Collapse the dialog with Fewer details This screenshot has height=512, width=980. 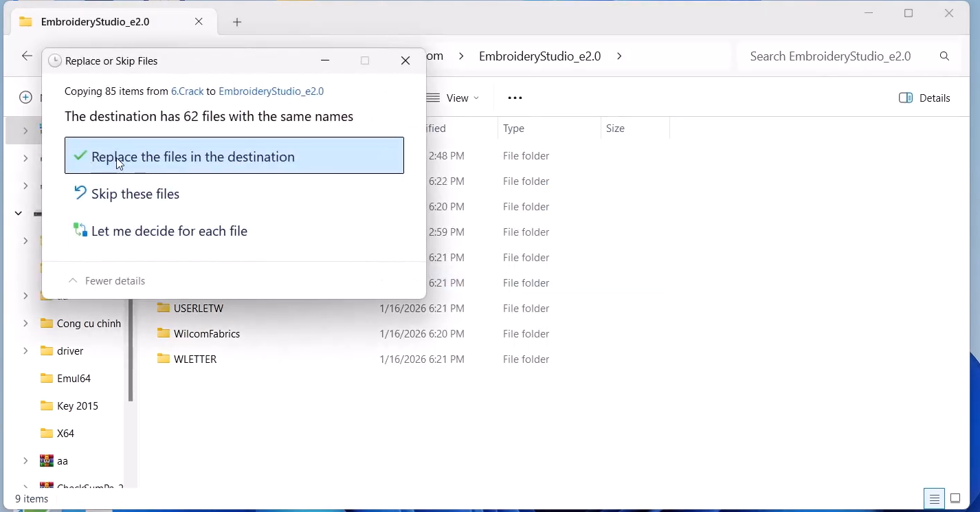click(107, 280)
